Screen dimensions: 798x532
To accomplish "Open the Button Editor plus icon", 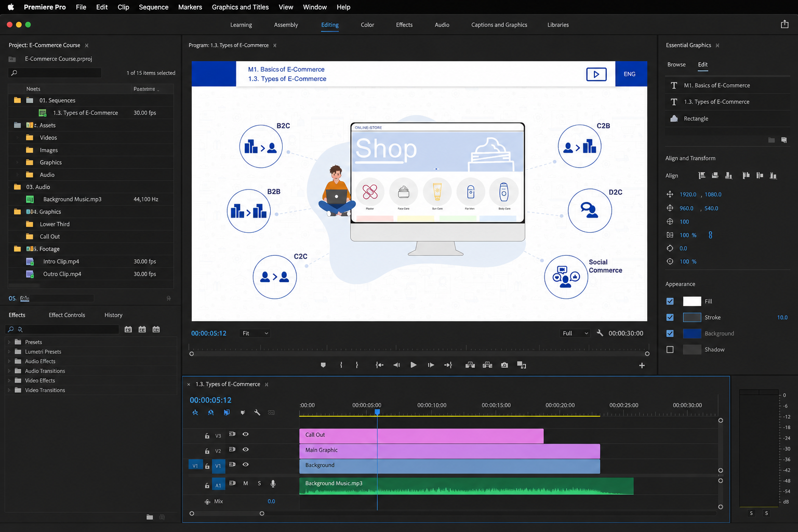I will (x=642, y=366).
